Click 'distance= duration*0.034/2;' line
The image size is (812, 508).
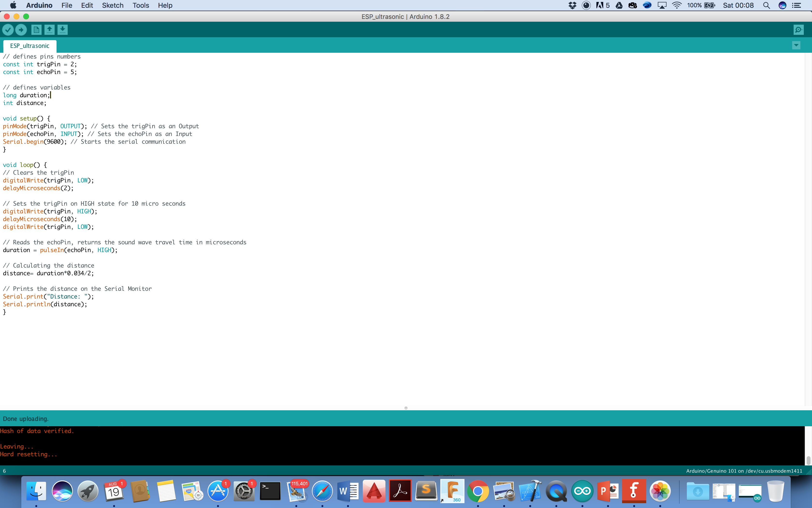point(48,273)
